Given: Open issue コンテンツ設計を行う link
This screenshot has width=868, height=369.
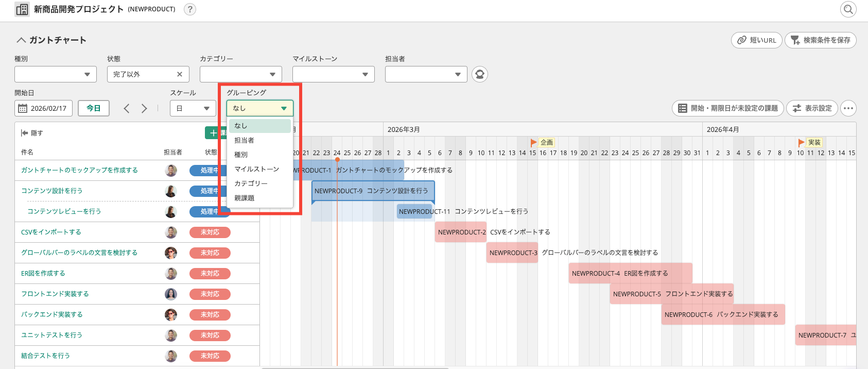Looking at the screenshot, I should [51, 191].
